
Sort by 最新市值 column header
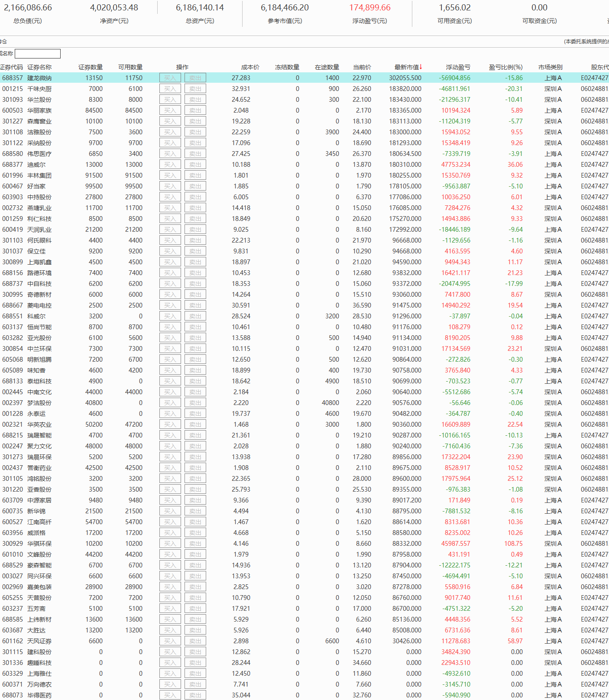[x=408, y=67]
